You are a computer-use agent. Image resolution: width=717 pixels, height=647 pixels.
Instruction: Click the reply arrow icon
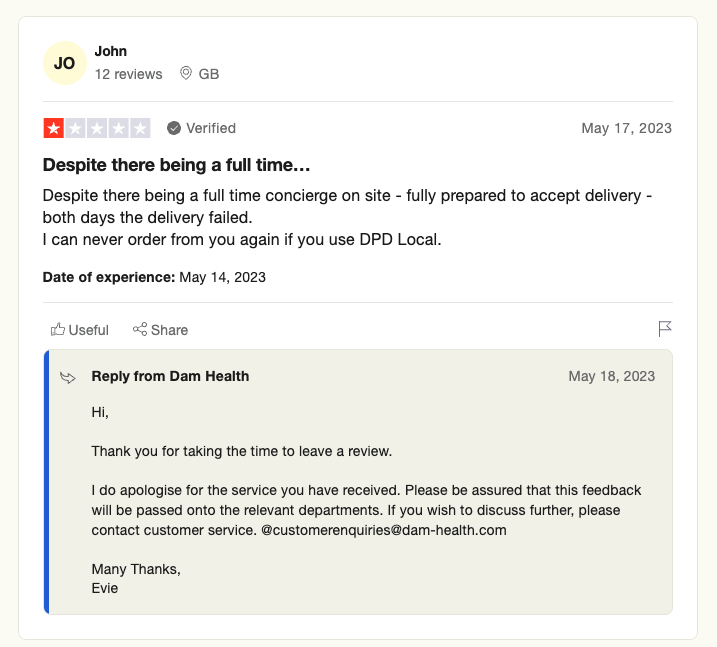pos(68,378)
